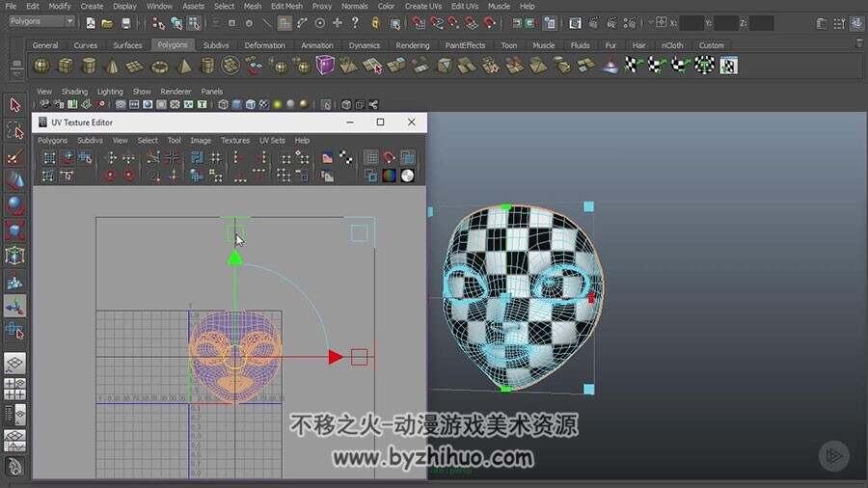Screen dimensions: 868x488
Task: Toggle viewport textured display checker icon
Action: 264,104
